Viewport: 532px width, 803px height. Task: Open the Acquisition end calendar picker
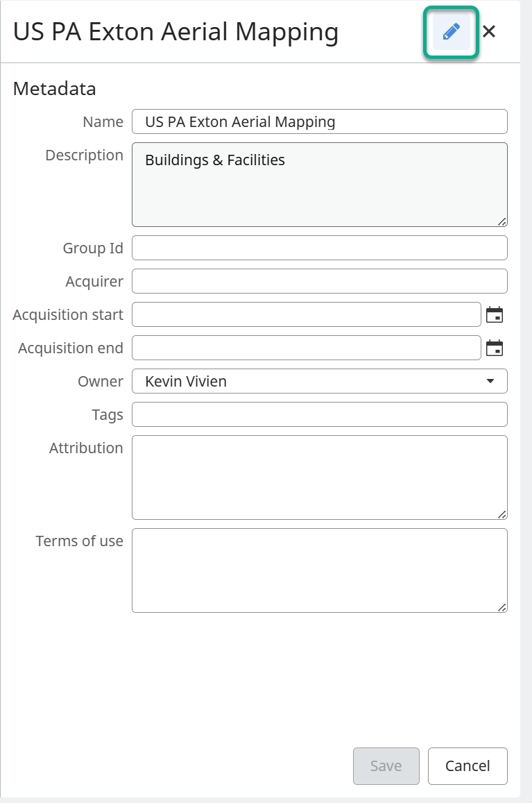pyautogui.click(x=495, y=348)
